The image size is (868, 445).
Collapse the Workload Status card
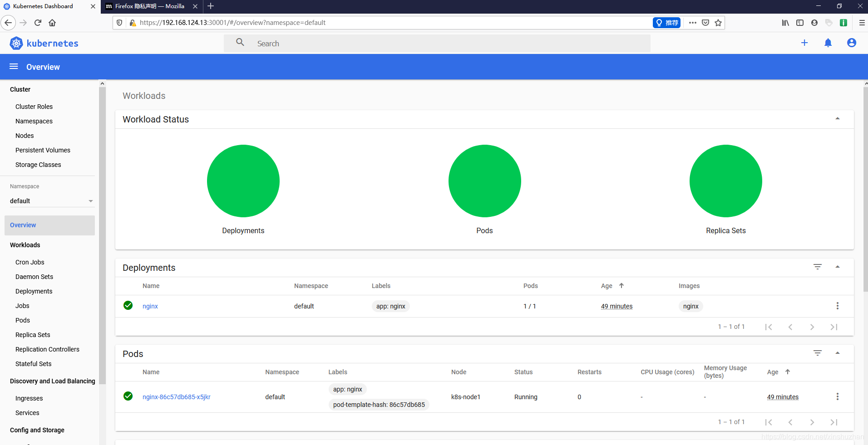pos(838,119)
